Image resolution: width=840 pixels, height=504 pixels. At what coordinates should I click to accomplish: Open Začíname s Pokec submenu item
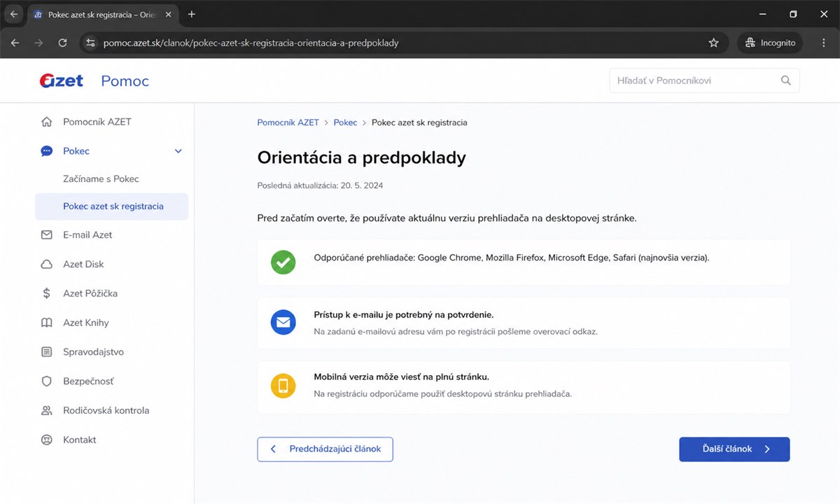[101, 179]
